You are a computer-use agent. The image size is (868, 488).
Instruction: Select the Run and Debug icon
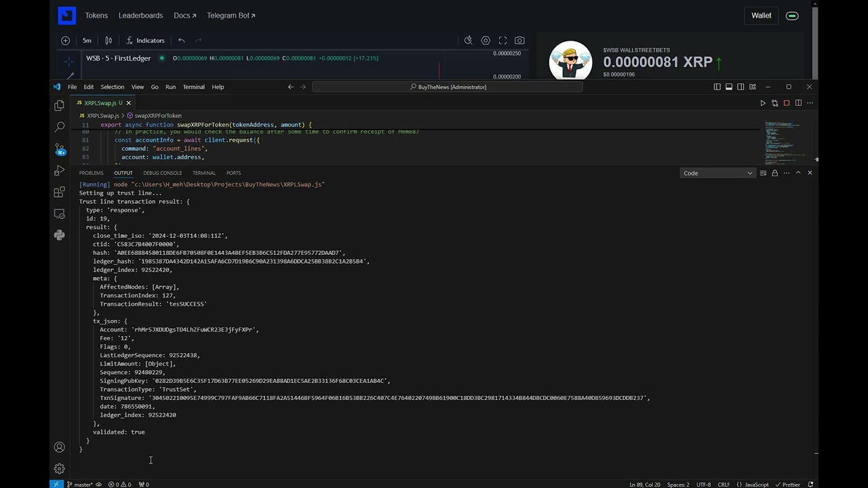[x=59, y=171]
